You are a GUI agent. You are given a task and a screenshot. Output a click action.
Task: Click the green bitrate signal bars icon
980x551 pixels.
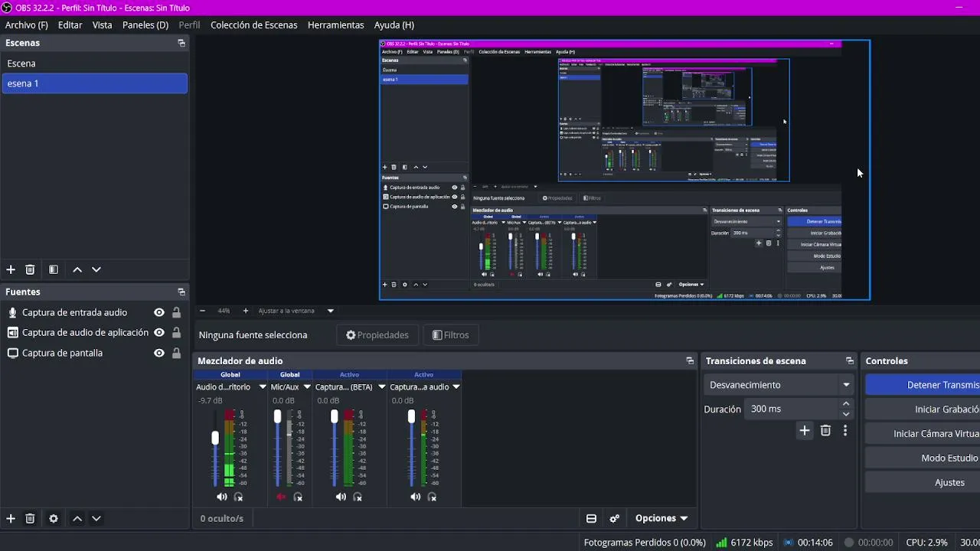click(x=721, y=543)
